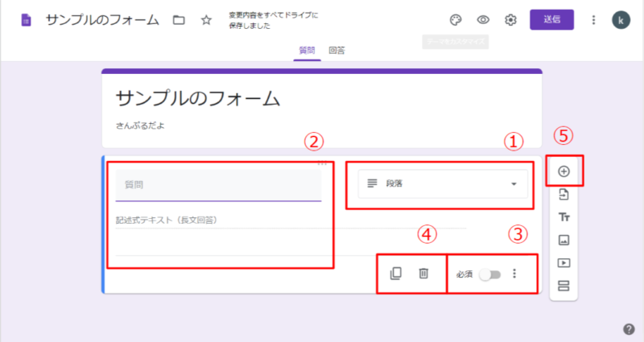The height and width of the screenshot is (342, 644).
Task: Delete the question with trash icon
Action: (423, 274)
